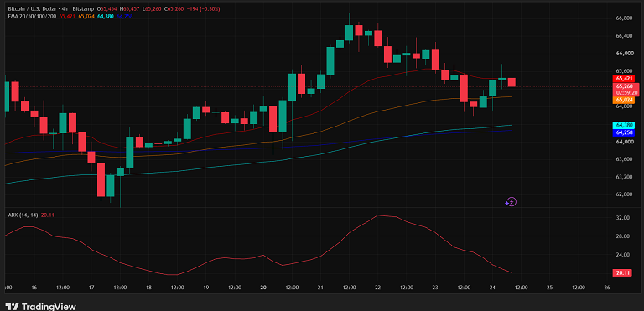Viewport: 644px width, 311px height.
Task: Click the −194 (−0.30%) change value
Action: (203, 8)
